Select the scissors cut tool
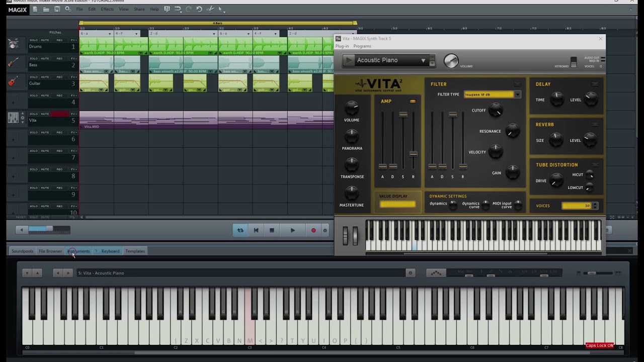Image resolution: width=644 pixels, height=362 pixels. click(210, 9)
